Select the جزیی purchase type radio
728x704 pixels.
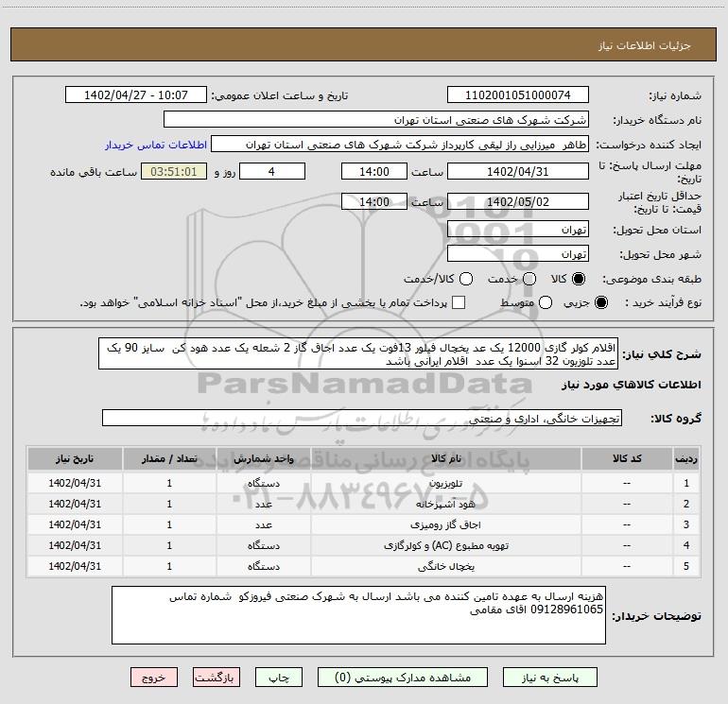tap(600, 302)
